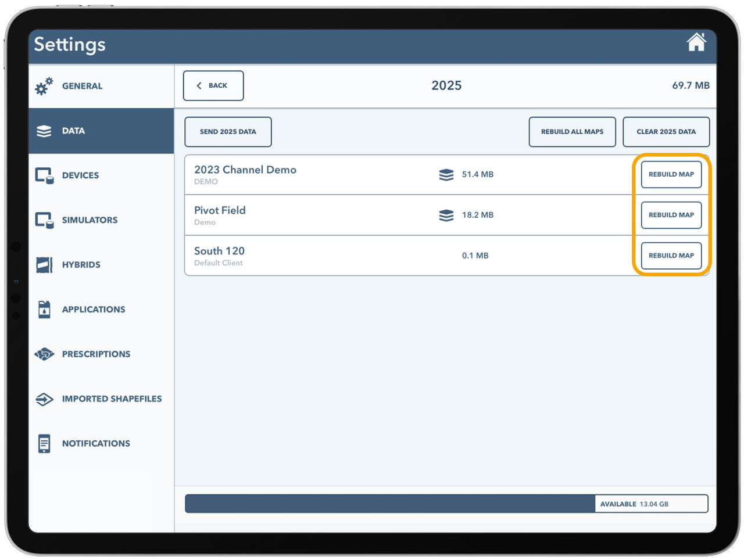Click the 0.1 MB size value

click(475, 256)
